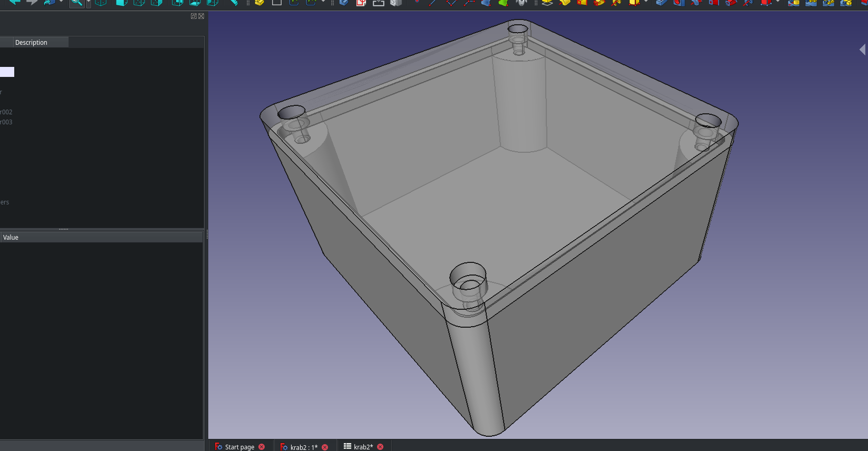868x451 pixels.
Task: Click the isometric wireframe cube view icon
Action: 101,3
